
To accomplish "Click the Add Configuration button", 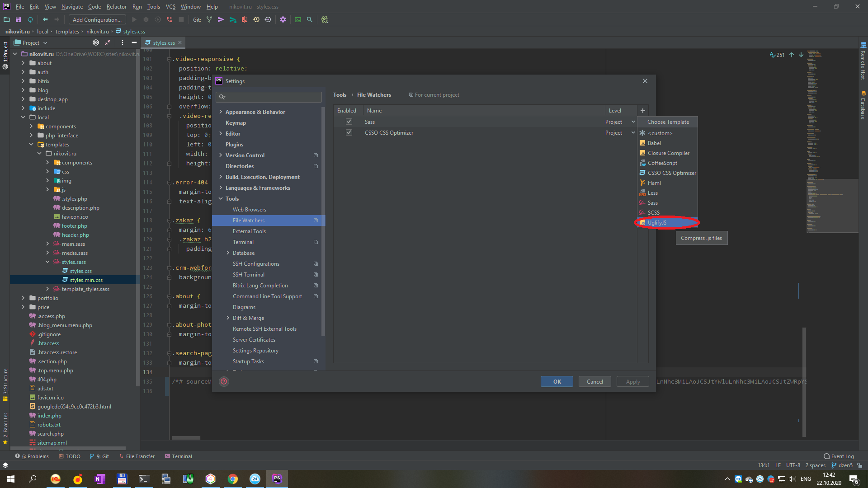I will pos(97,19).
